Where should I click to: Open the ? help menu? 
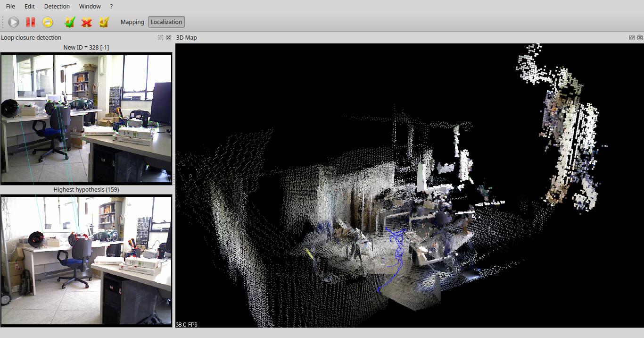111,7
